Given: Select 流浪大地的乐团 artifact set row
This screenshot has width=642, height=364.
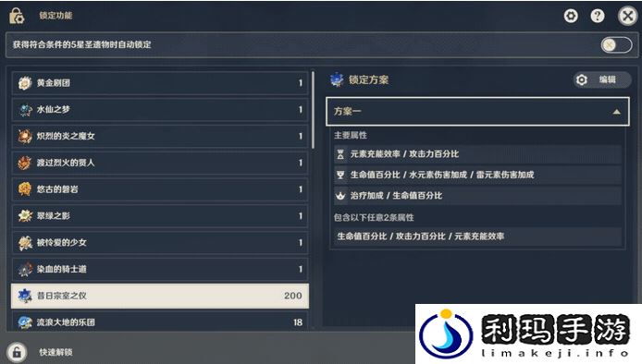Looking at the screenshot, I should (160, 322).
